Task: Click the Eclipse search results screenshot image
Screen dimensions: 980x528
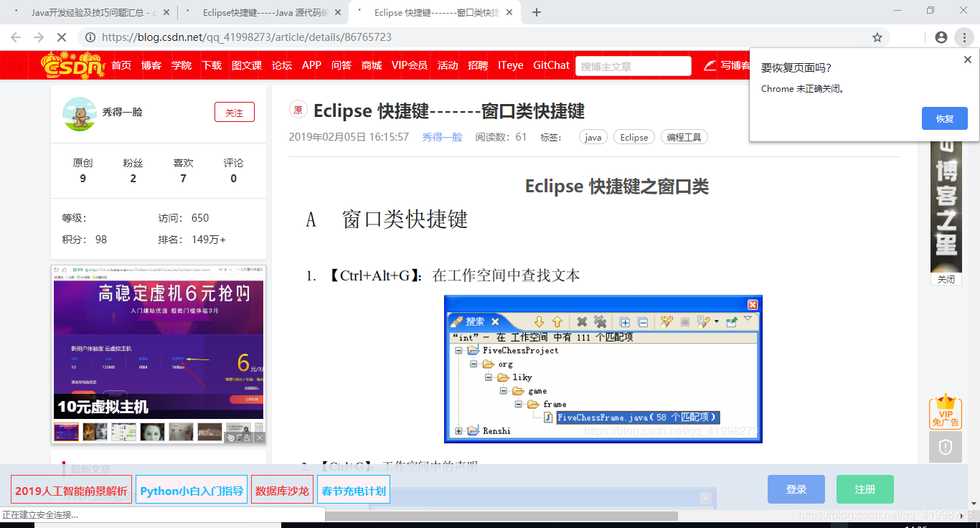Action: [x=603, y=369]
